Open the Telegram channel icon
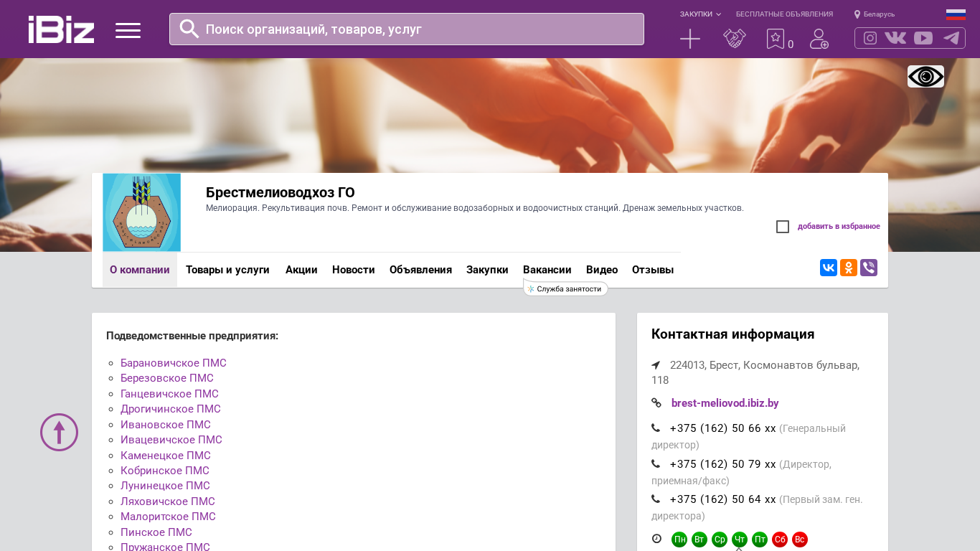The image size is (980, 551). click(x=951, y=38)
